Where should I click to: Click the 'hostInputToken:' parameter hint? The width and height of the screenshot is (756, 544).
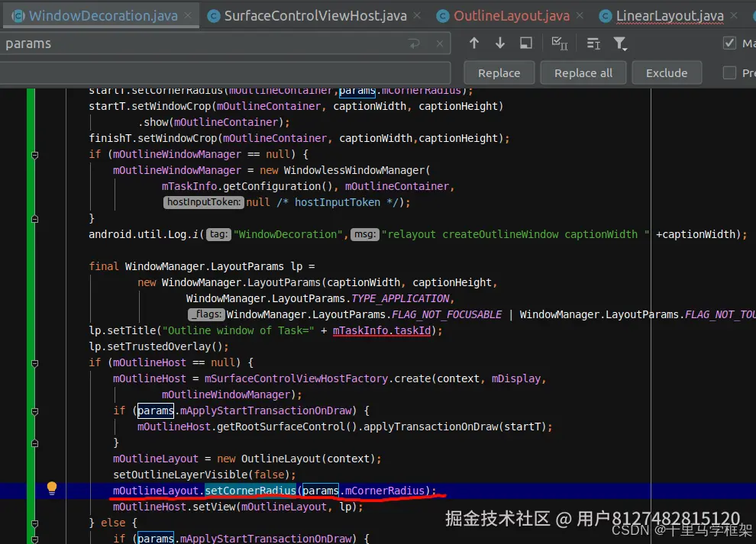203,202
